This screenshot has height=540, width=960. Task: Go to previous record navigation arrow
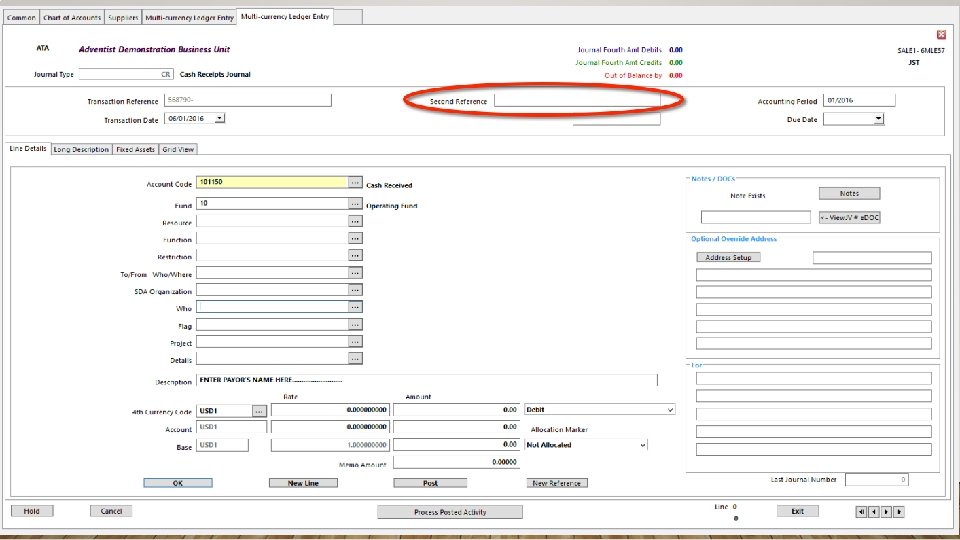point(874,511)
